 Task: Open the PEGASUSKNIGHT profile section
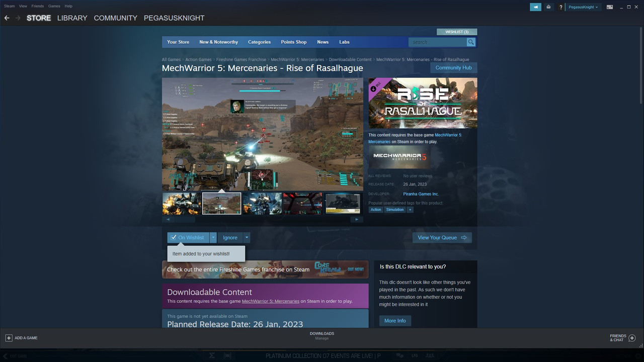tap(174, 18)
